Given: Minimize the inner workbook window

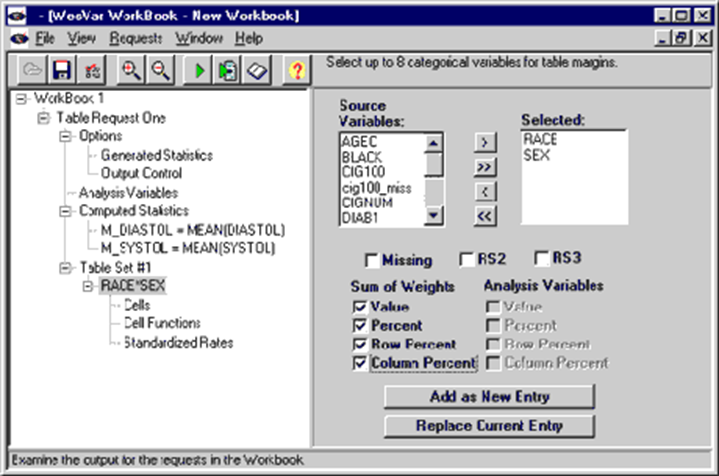Looking at the screenshot, I should click(x=662, y=38).
